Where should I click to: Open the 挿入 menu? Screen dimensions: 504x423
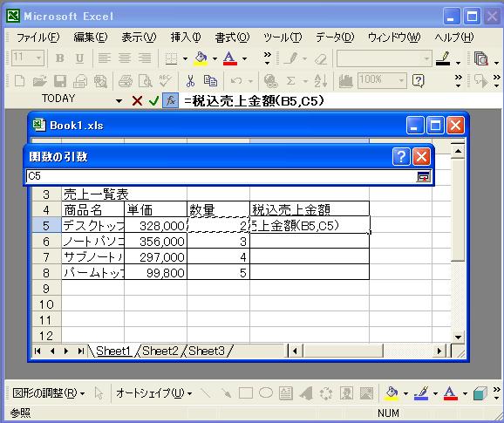tap(186, 38)
